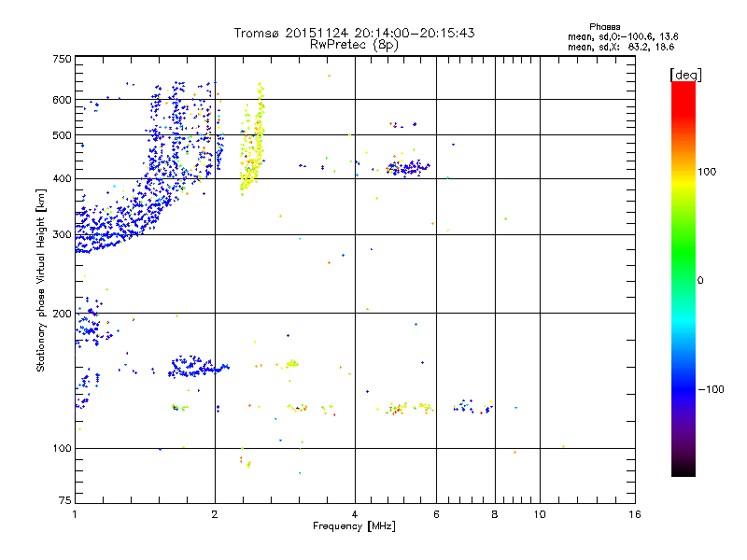747x560 pixels.
Task: Click the 'mean, sd,X: 83.2, 18.6' statistic line
Action: [621, 47]
